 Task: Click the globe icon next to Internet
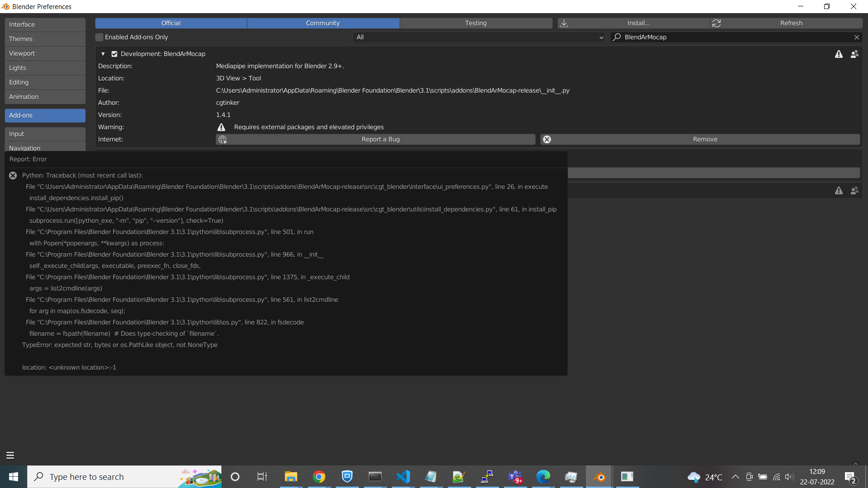(222, 139)
